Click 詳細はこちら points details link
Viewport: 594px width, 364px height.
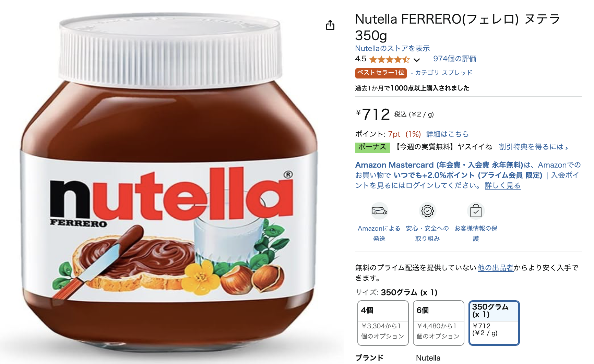pos(447,134)
